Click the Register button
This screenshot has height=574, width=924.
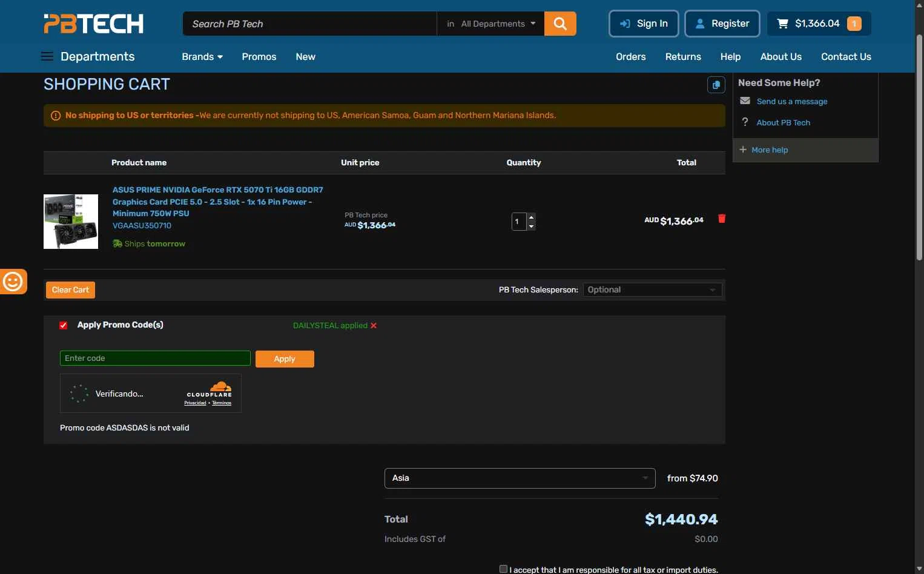coord(722,24)
